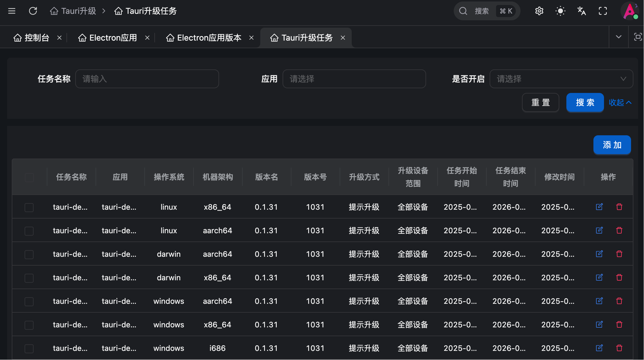Focus the 任务名称 input field
644x360 pixels.
pyautogui.click(x=147, y=79)
